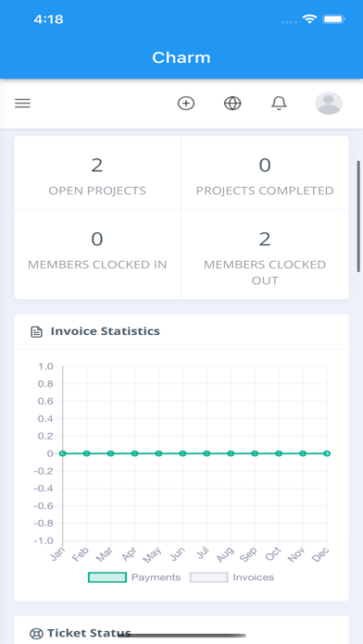Click the Mar x-axis month label

coord(105,554)
